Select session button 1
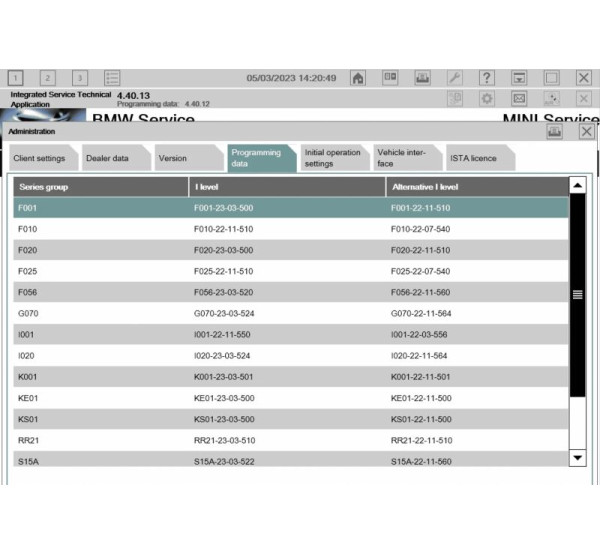The height and width of the screenshot is (555, 600). (x=16, y=78)
